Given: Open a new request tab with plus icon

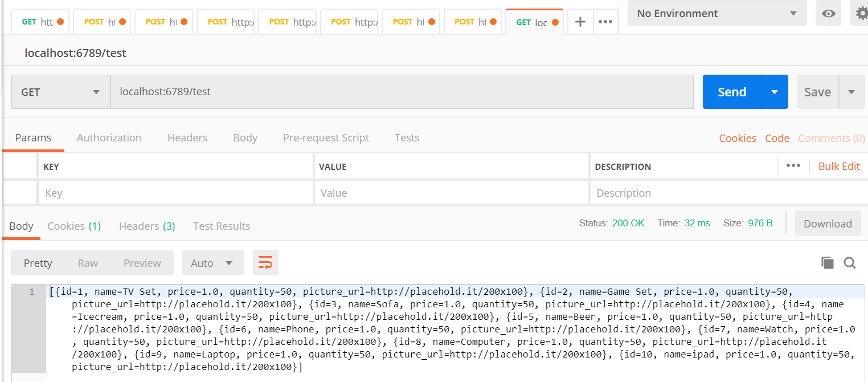Looking at the screenshot, I should coord(580,21).
